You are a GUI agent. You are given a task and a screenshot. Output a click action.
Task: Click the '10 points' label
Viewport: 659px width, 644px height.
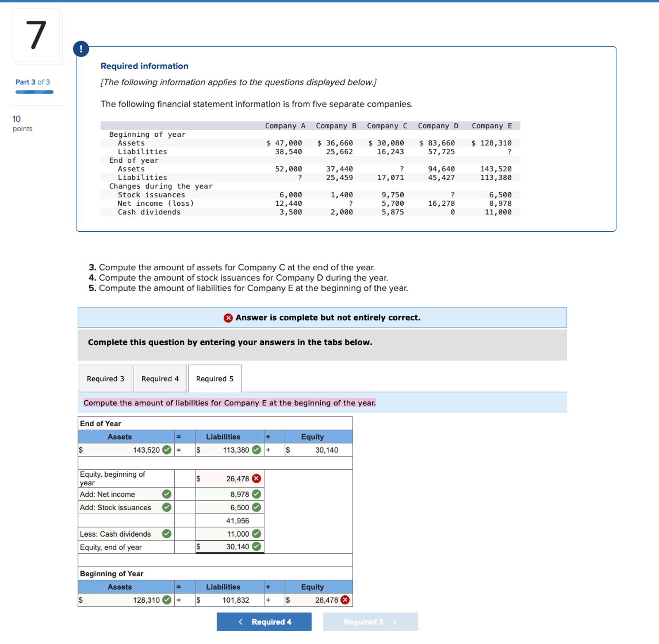[x=22, y=123]
